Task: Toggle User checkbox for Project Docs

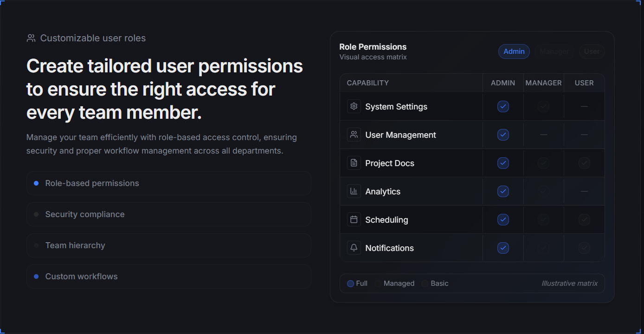Action: [x=584, y=163]
